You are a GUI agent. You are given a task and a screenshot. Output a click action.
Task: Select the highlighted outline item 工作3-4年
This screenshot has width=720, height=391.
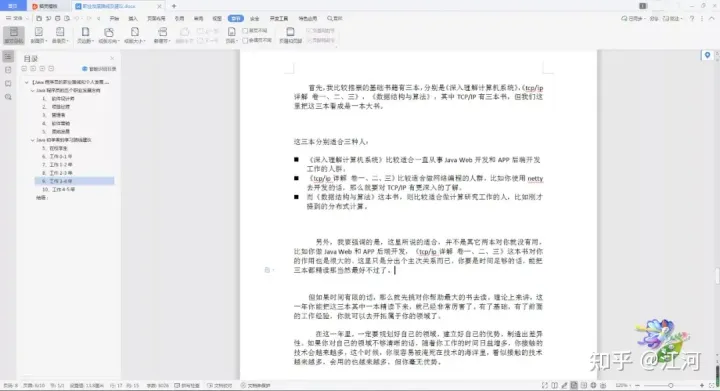click(74, 181)
